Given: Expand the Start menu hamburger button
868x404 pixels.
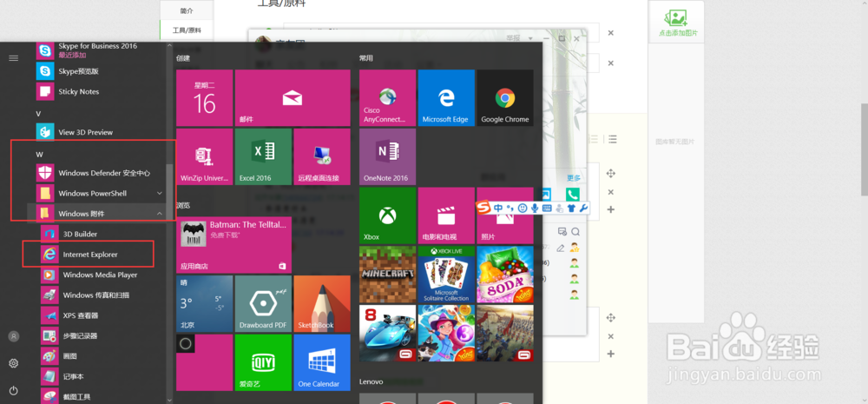Looking at the screenshot, I should pos(13,57).
